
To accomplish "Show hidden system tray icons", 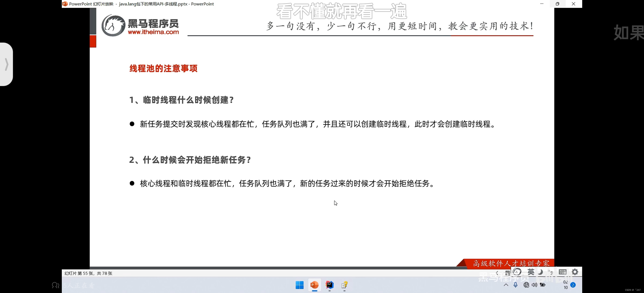I will pos(506,285).
